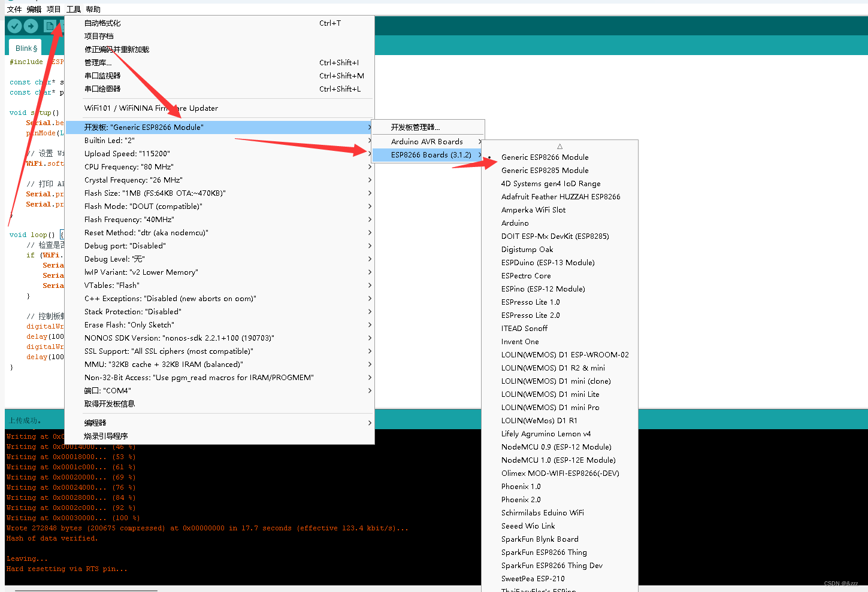Open 串口监视器 serial monitor
Screen dimensions: 868x592
pos(219,75)
